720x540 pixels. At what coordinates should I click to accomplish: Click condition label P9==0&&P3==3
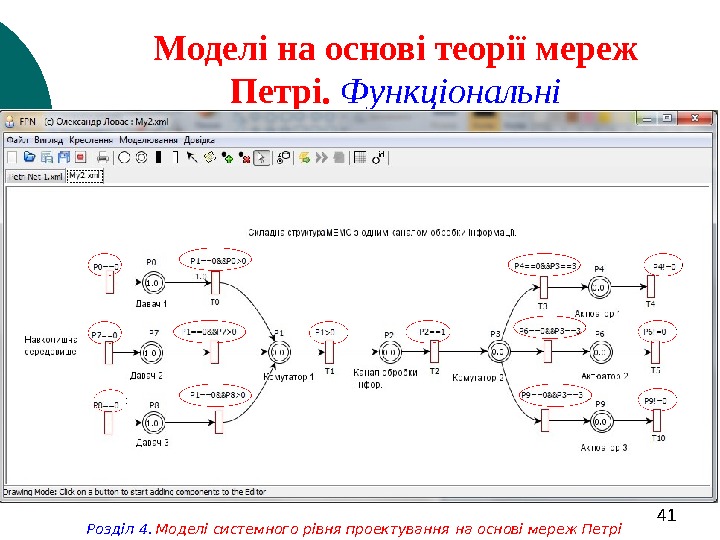[x=555, y=395]
